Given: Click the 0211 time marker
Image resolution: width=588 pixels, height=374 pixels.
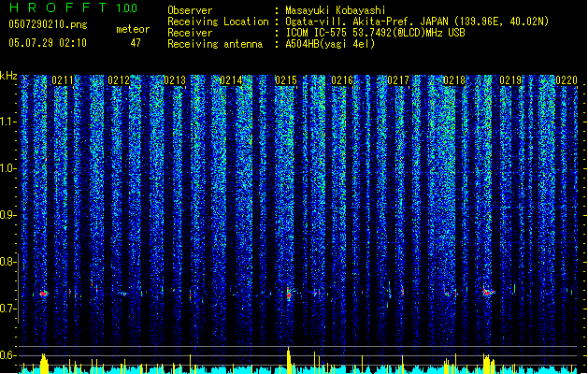Looking at the screenshot, I should (63, 80).
